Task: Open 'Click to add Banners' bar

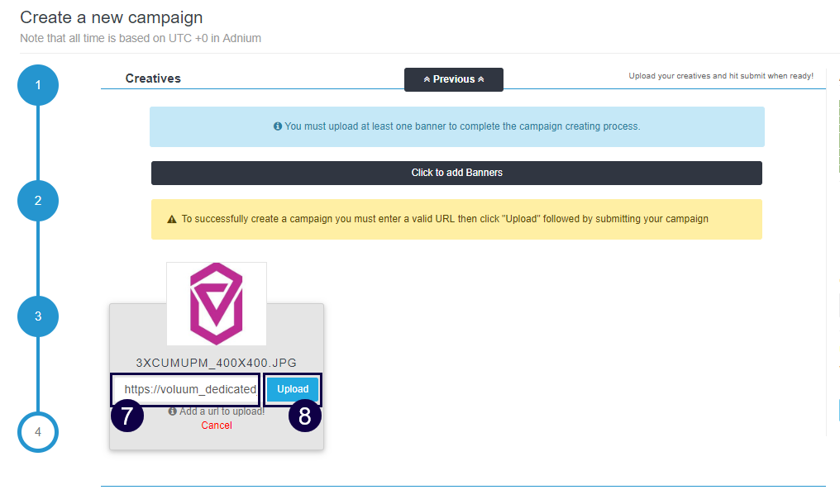Action: (x=456, y=173)
